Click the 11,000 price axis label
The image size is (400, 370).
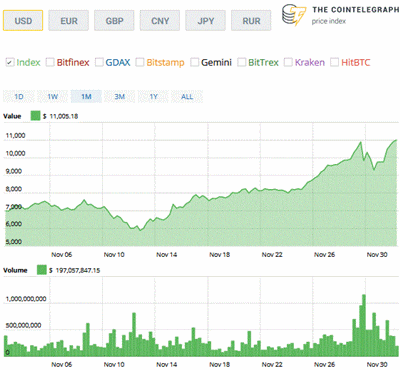16,136
